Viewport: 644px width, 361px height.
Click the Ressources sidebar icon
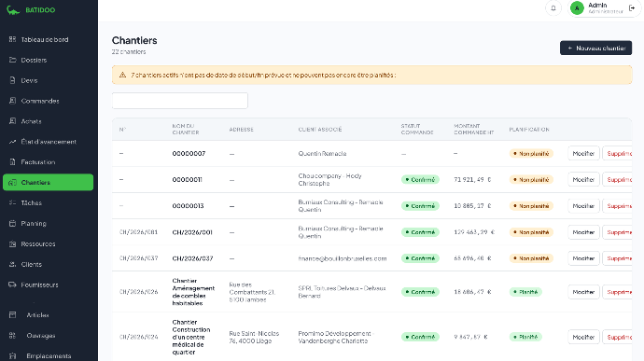coord(13,244)
